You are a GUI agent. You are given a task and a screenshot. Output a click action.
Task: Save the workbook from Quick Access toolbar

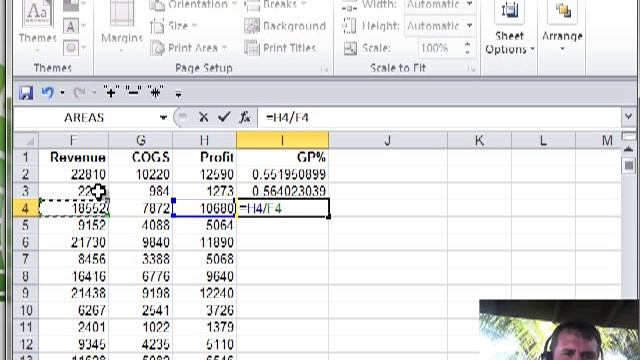pyautogui.click(x=26, y=93)
